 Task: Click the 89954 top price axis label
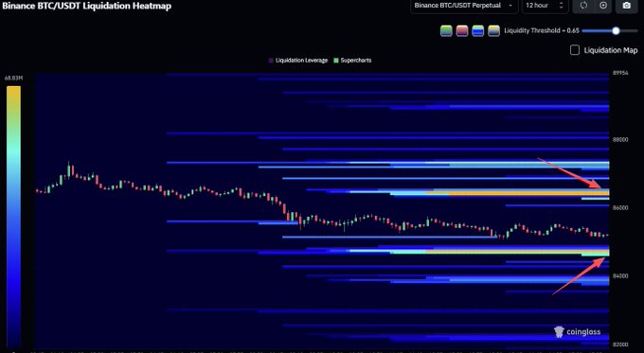[620, 73]
